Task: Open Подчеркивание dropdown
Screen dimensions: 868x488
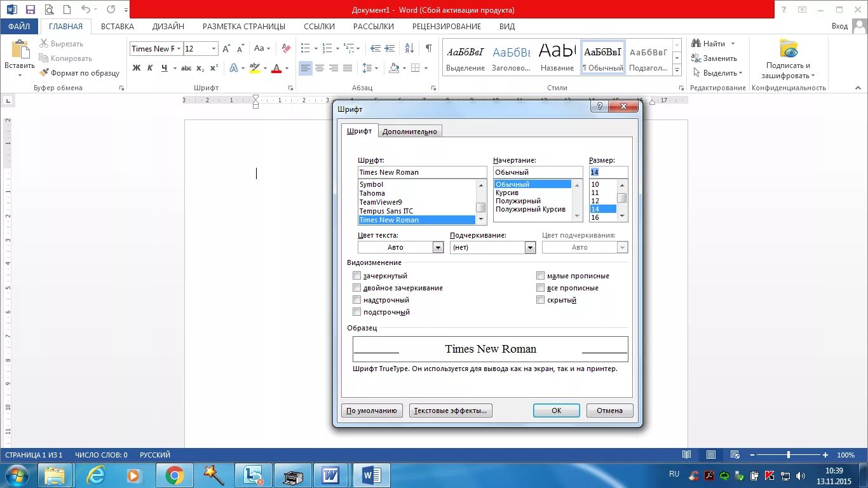Action: tap(531, 248)
